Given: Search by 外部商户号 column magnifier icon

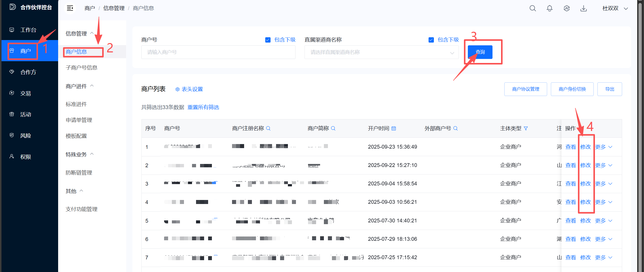Looking at the screenshot, I should click(x=456, y=128).
